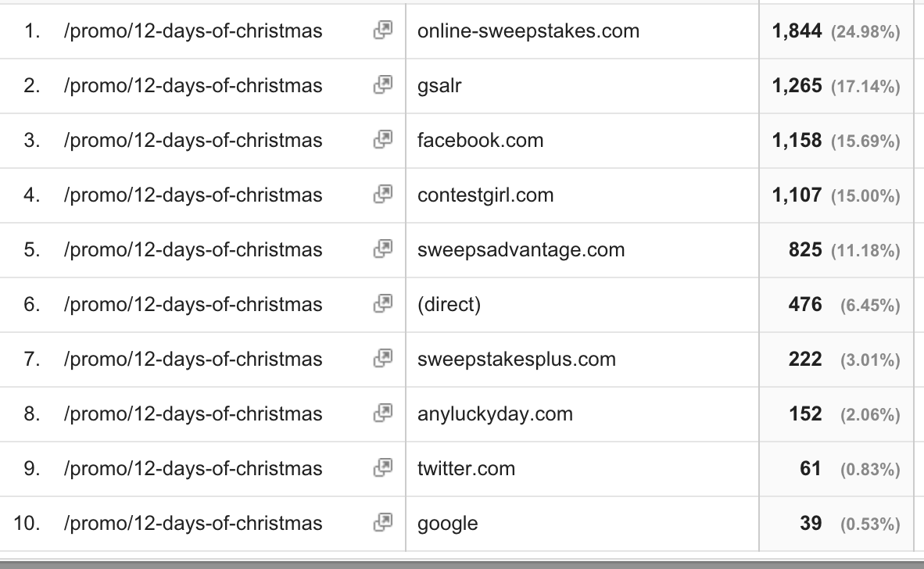Click the sweepsadvantage.com source
This screenshot has height=569, width=924.
(x=521, y=250)
